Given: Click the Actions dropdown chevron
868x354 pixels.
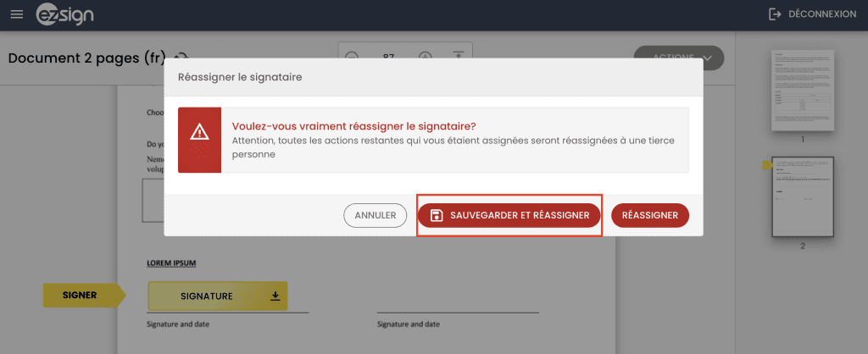Looking at the screenshot, I should click(x=708, y=58).
